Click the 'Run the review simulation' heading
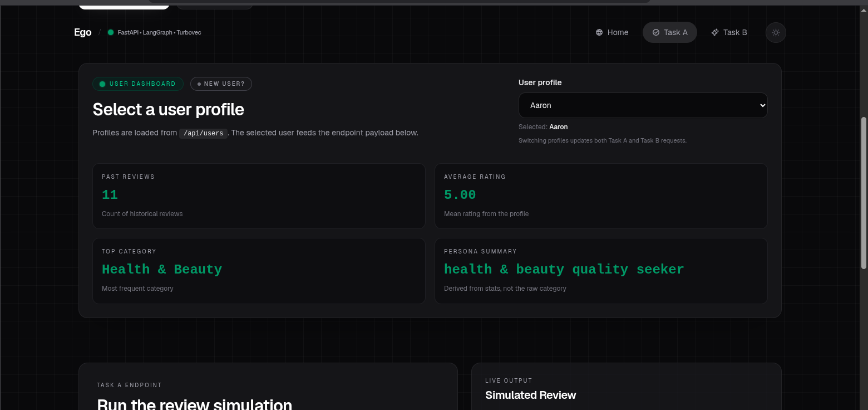 (194, 404)
